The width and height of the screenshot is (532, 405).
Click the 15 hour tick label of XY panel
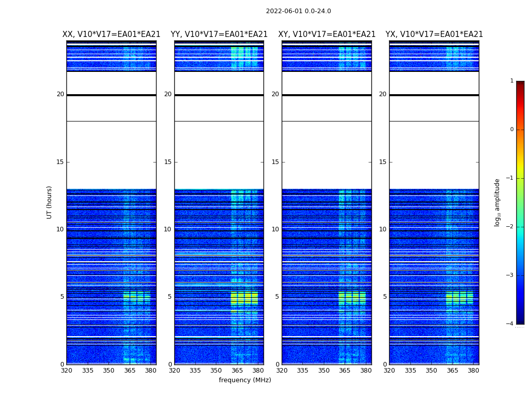click(275, 162)
